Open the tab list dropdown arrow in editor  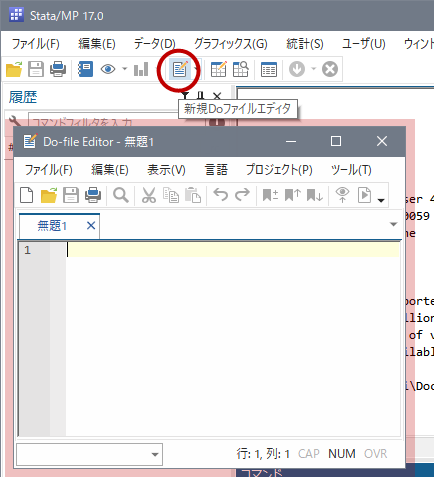[x=393, y=224]
